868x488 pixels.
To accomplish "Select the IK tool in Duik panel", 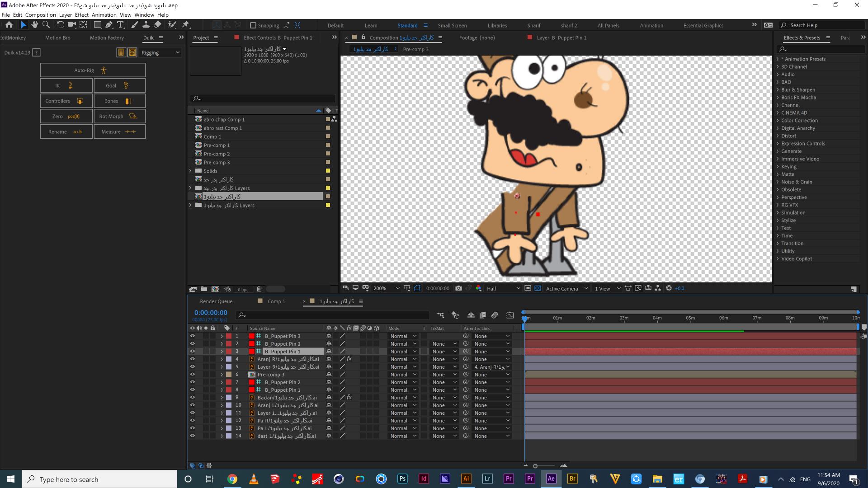I will click(x=65, y=85).
